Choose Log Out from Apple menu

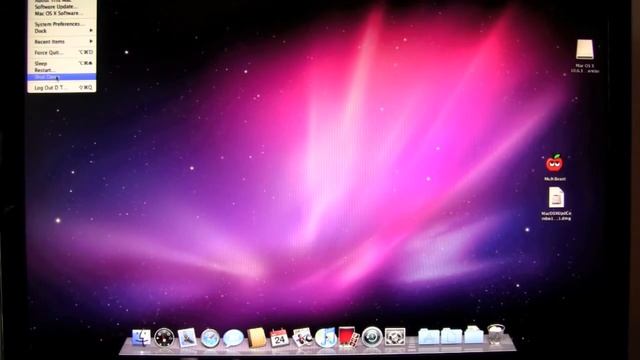[x=62, y=88]
